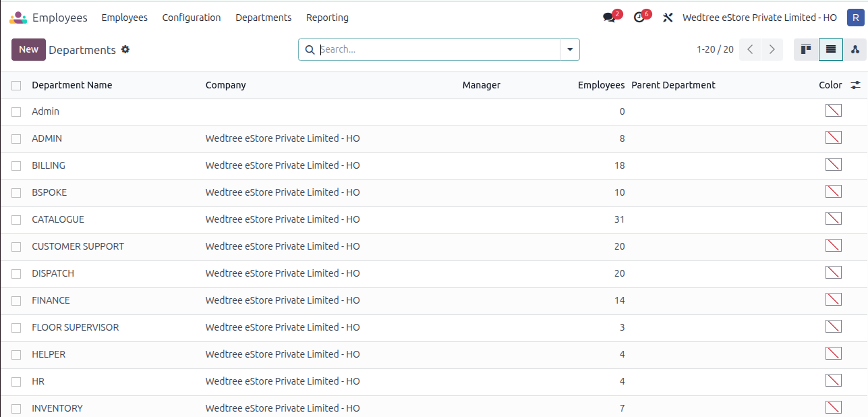Open the user avatar menu

click(x=855, y=18)
